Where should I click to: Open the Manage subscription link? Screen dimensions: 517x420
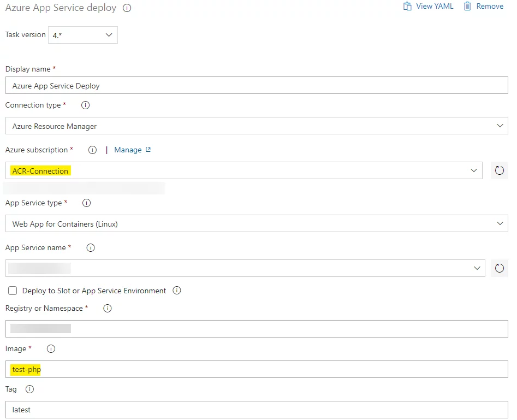point(128,150)
